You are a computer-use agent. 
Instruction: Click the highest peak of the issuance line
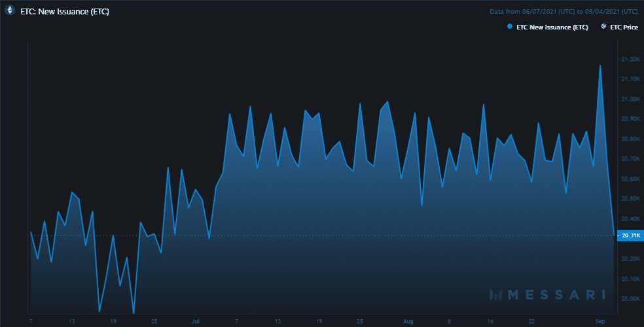(x=599, y=65)
